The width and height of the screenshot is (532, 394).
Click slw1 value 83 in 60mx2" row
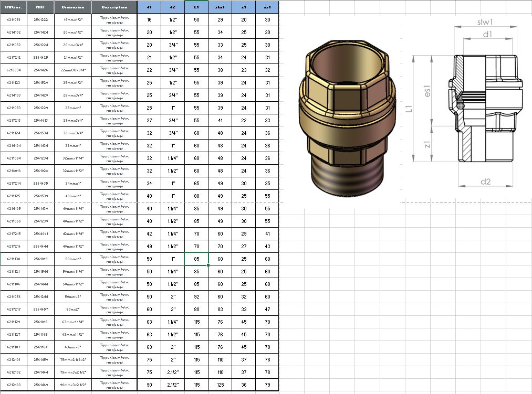point(220,309)
